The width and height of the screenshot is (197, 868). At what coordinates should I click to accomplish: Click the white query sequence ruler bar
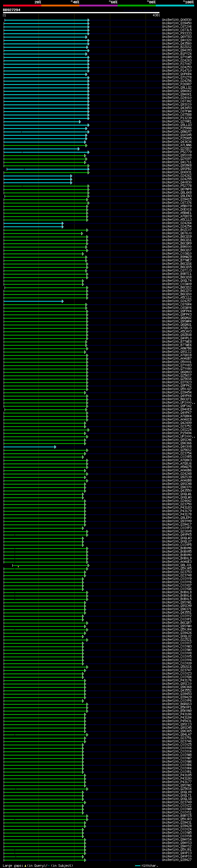tap(81, 12)
